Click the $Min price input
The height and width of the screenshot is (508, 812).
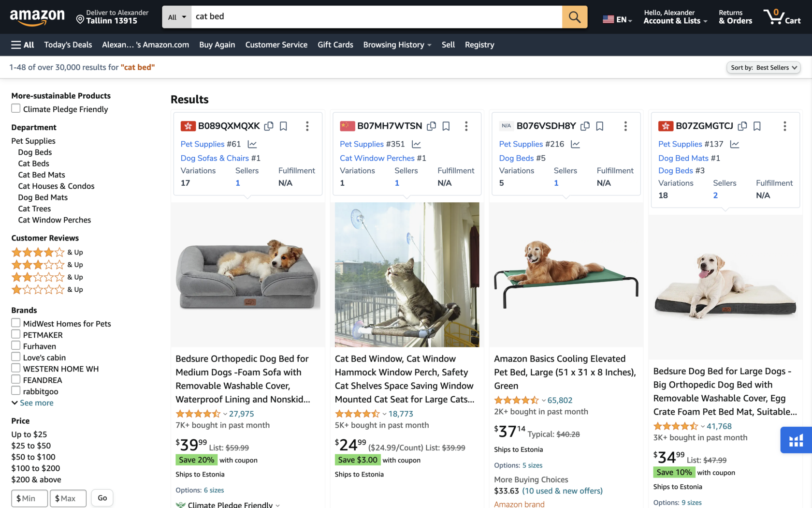29,498
